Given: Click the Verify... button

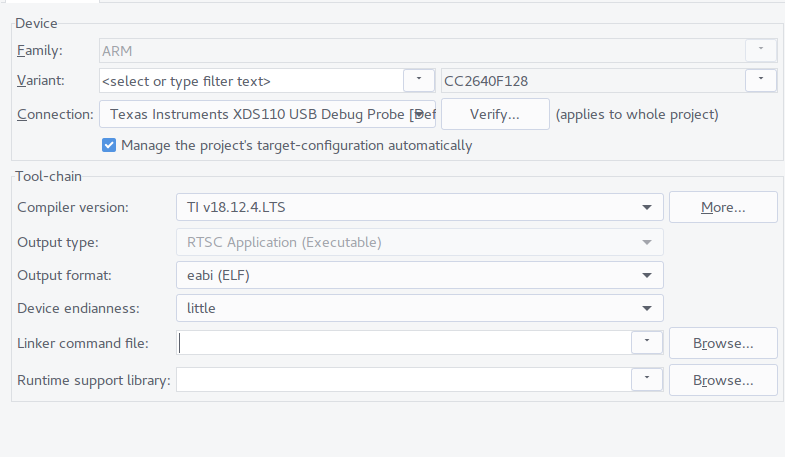Looking at the screenshot, I should pyautogui.click(x=495, y=114).
